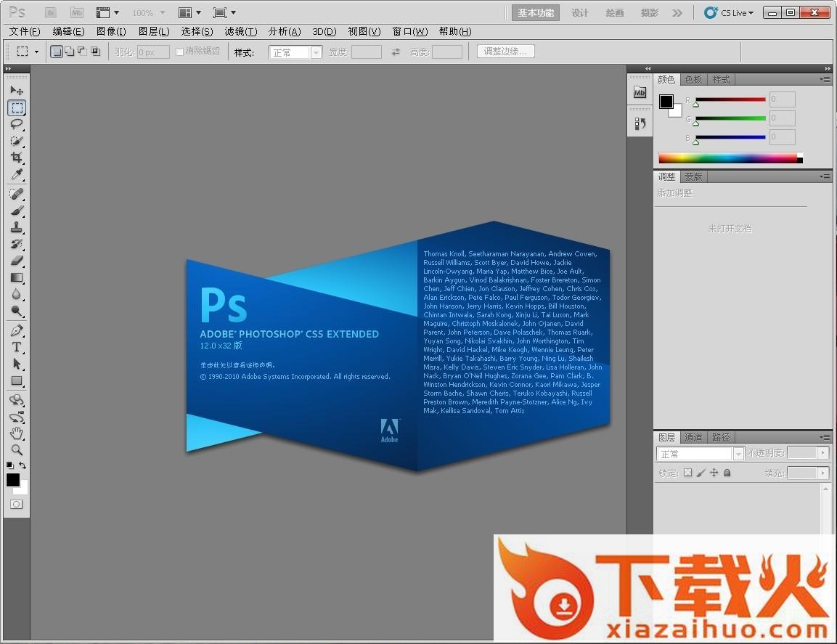Toggle Quick Mask mode
The height and width of the screenshot is (644, 837).
(x=17, y=505)
